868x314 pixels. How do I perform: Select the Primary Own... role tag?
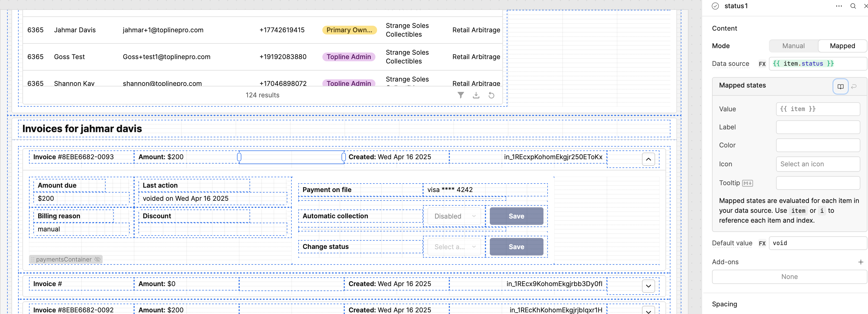(x=349, y=30)
